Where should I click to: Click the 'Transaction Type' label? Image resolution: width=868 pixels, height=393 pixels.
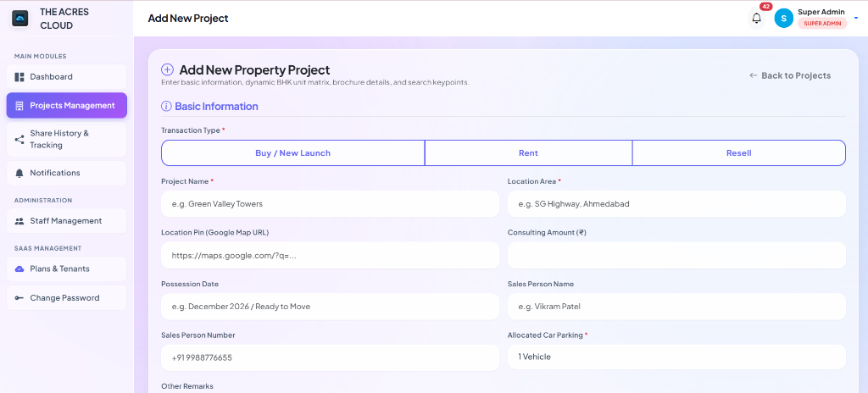191,130
